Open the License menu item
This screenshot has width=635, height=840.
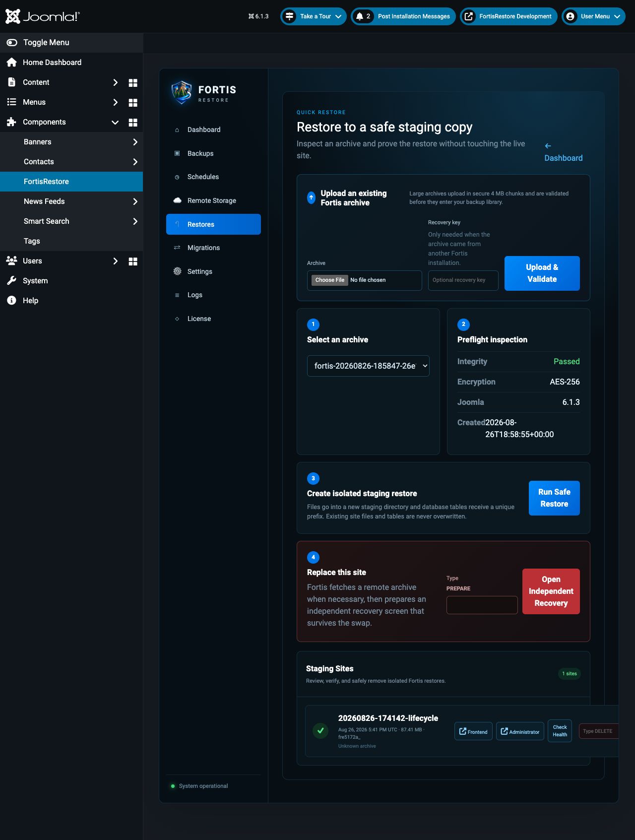(x=213, y=319)
